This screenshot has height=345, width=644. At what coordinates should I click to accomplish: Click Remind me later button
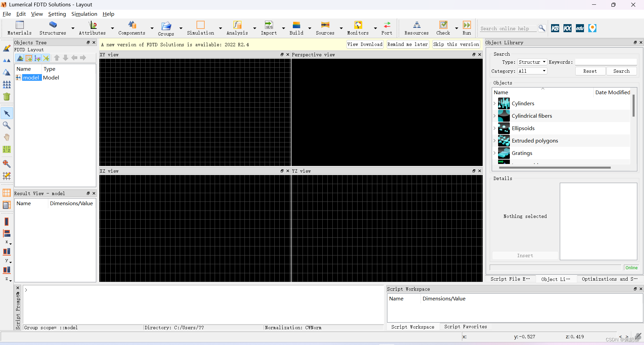[x=408, y=44]
